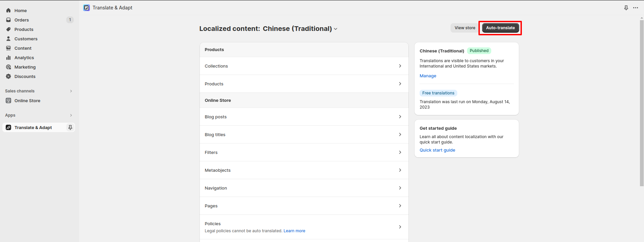
Task: Click the Online Store section header in list
Action: [x=218, y=100]
